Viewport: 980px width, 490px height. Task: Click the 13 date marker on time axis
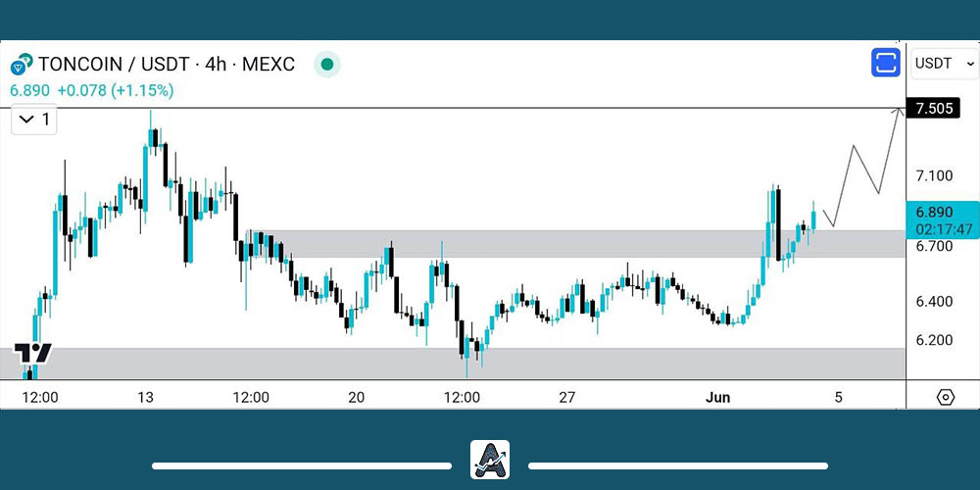point(145,397)
